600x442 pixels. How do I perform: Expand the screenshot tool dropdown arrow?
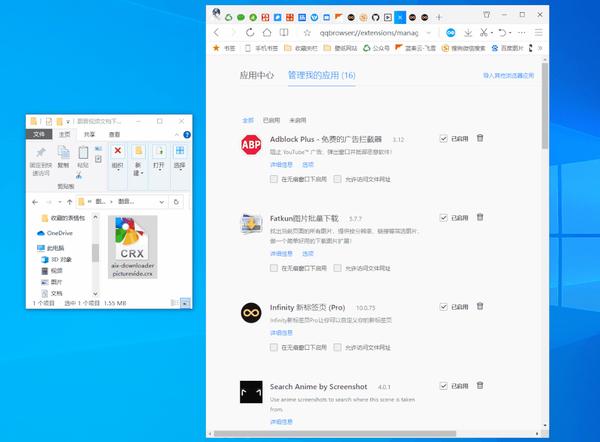(x=492, y=33)
